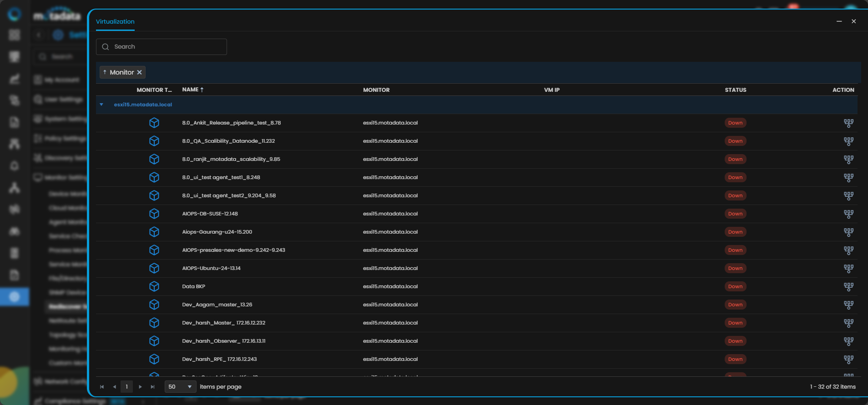Image resolution: width=868 pixels, height=405 pixels.
Task: Sort by the MONITOR column header
Action: 376,90
